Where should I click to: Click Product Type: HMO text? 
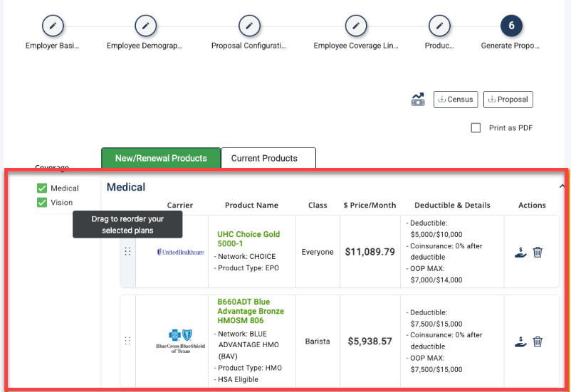250,368
